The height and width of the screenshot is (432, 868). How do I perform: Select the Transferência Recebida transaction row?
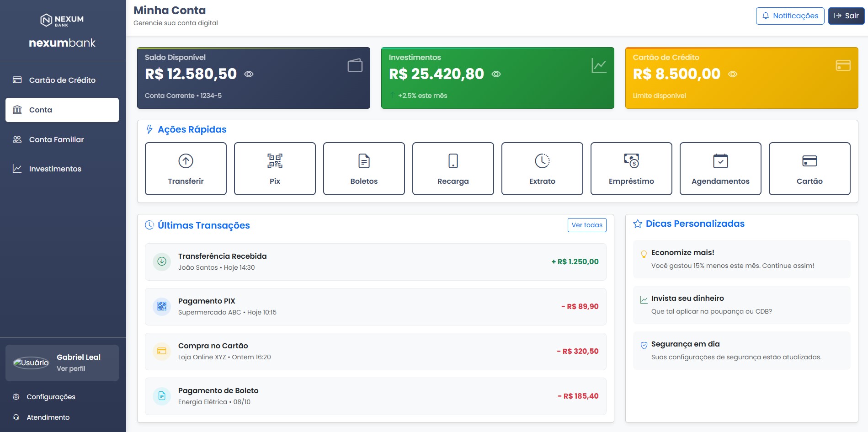pyautogui.click(x=375, y=262)
